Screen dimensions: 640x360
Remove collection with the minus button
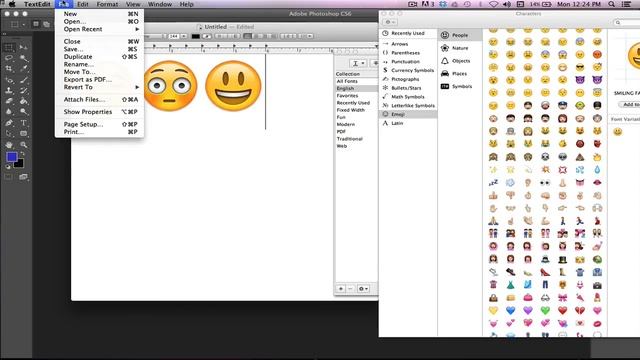(350, 289)
